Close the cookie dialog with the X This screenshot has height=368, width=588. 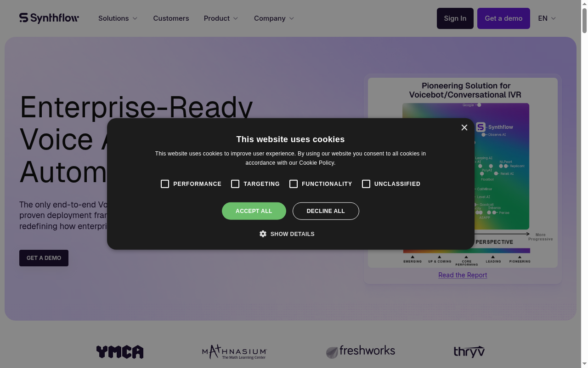tap(464, 127)
